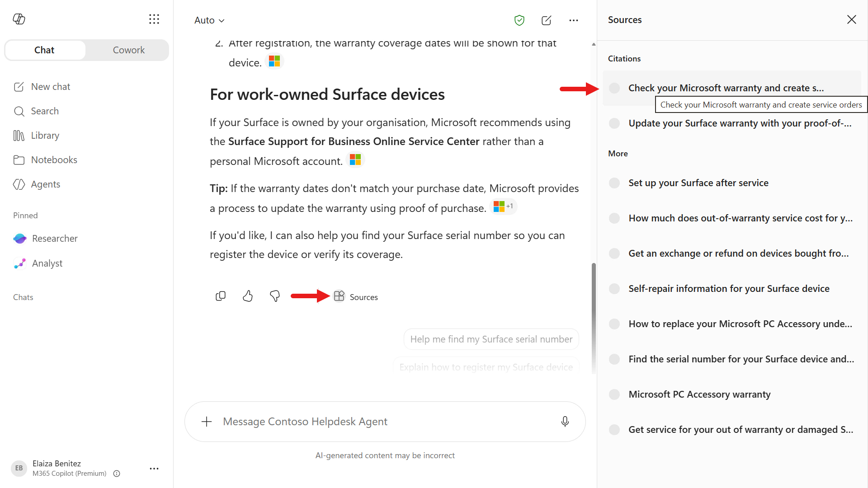The width and height of the screenshot is (868, 488).
Task: Open the Copilot logo in the sidebar header
Action: (x=19, y=19)
